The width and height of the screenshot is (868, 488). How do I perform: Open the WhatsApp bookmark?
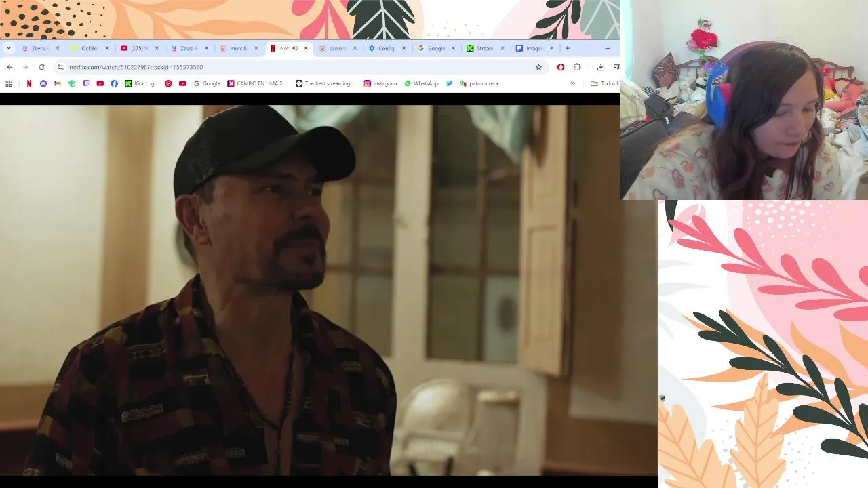[421, 83]
